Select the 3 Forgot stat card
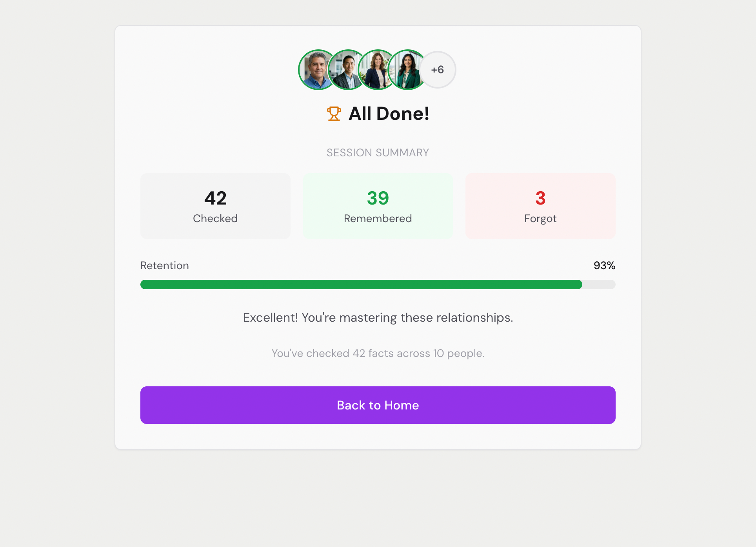This screenshot has height=547, width=756. click(540, 206)
